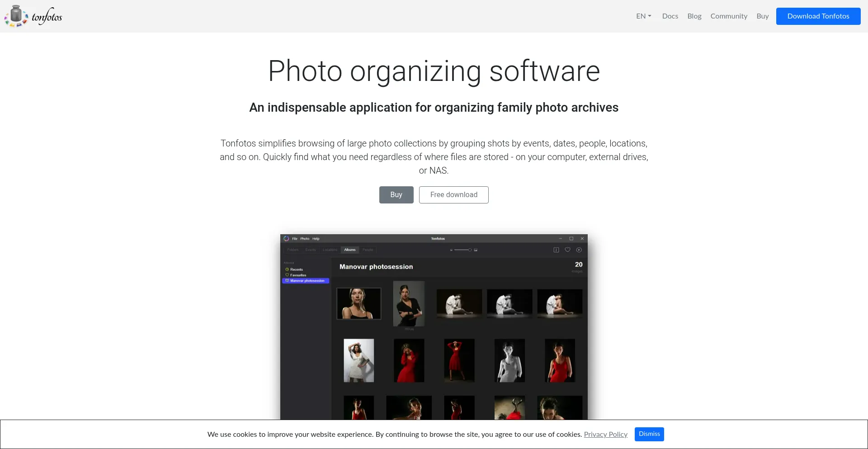Screen dimensions: 868x449
Task: Click the gray Buy button
Action: pyautogui.click(x=396, y=195)
